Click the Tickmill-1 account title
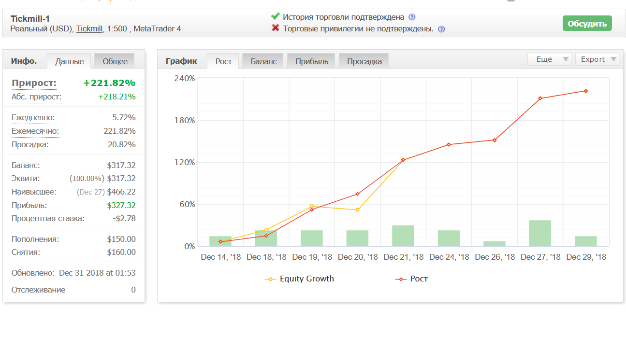The width and height of the screenshot is (626, 364). coord(30,19)
